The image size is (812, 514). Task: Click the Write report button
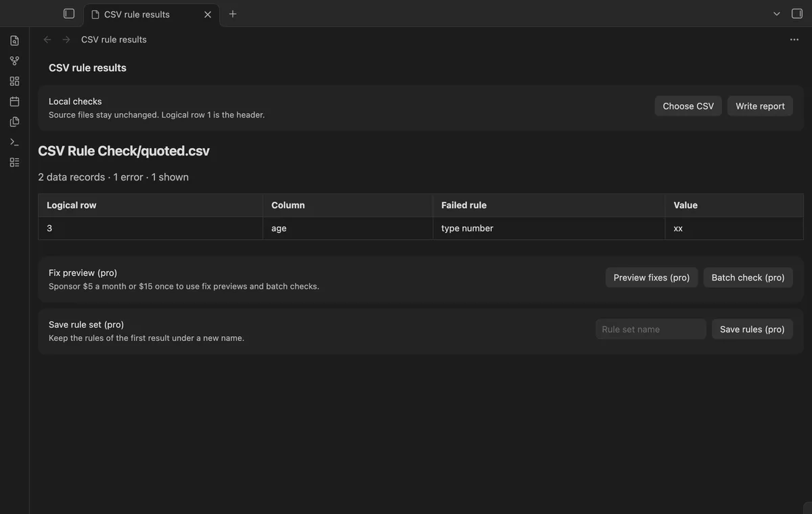tap(760, 106)
